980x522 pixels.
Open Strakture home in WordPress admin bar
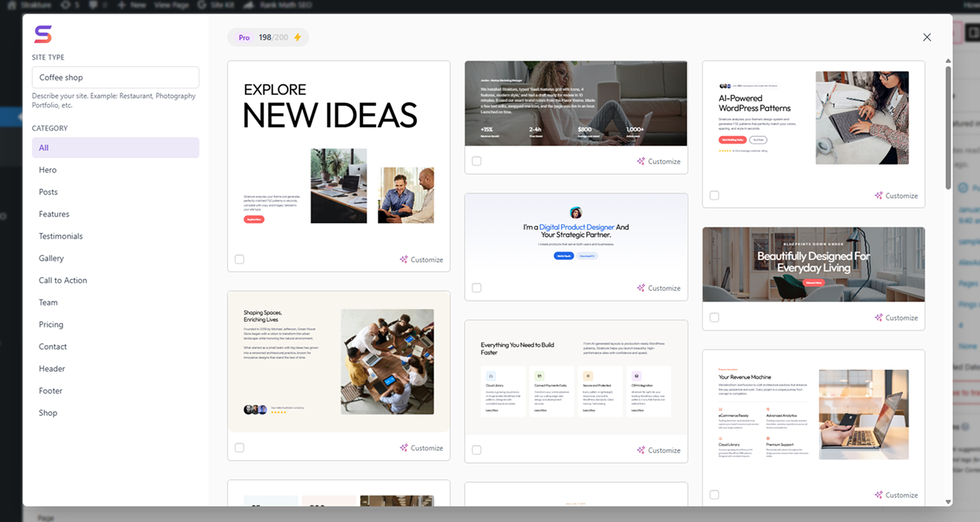(29, 5)
